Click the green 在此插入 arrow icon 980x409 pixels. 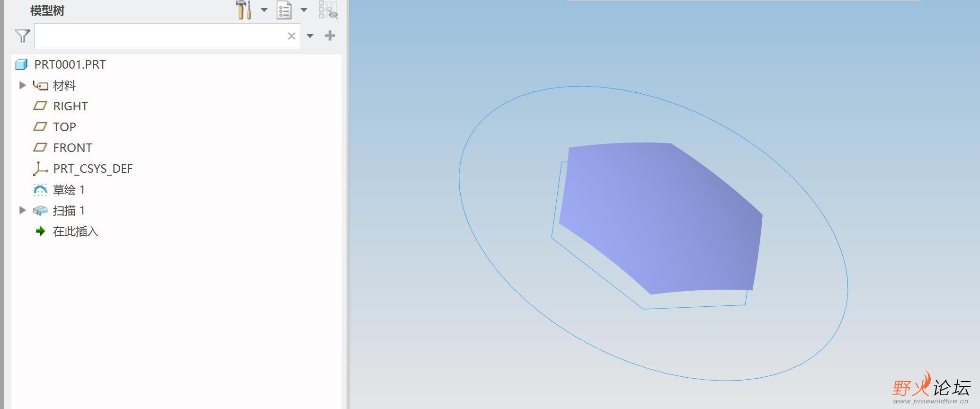pyautogui.click(x=41, y=231)
